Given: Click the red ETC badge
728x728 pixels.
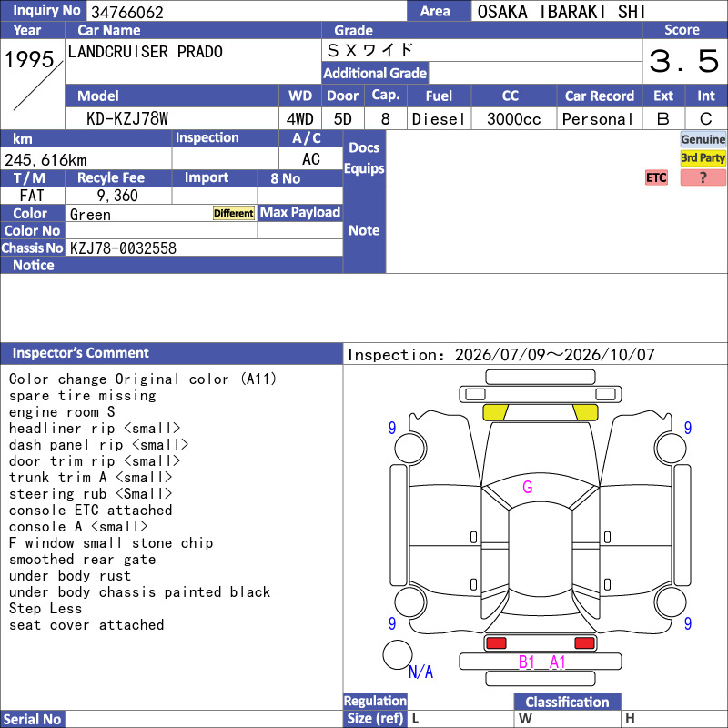Looking at the screenshot, I should click(x=656, y=177).
